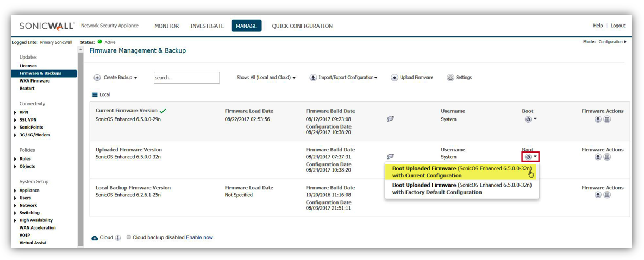Select Boot Uploaded Firmware with Factory Default Configuration
Viewport: 644px width, 260px height.
[461, 188]
